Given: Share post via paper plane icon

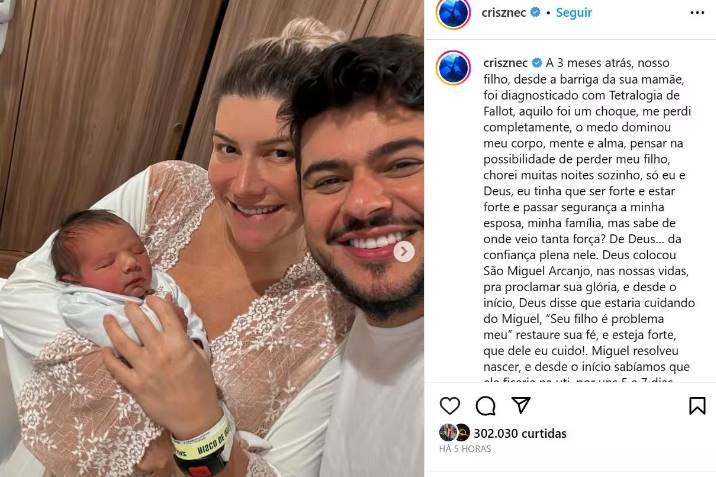Looking at the screenshot, I should pos(521,405).
